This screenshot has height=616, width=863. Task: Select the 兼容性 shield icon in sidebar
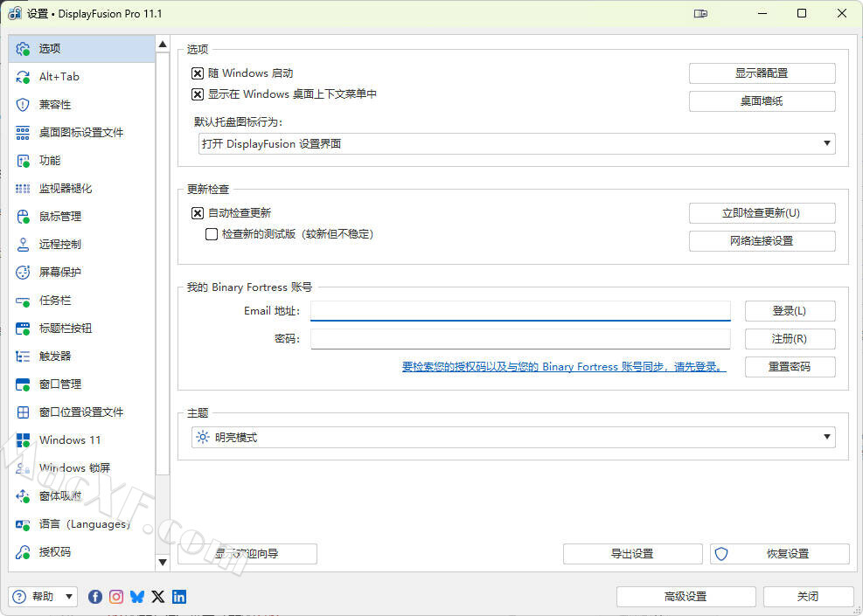point(24,105)
